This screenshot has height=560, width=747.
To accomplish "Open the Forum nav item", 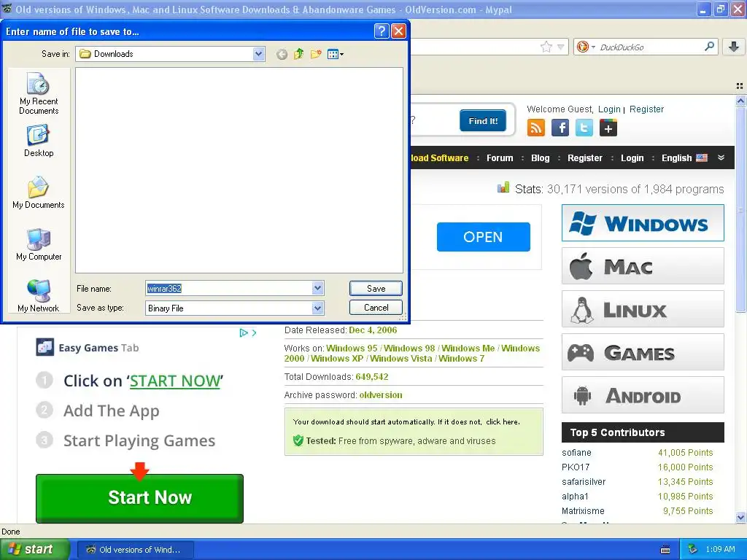I will [x=500, y=158].
